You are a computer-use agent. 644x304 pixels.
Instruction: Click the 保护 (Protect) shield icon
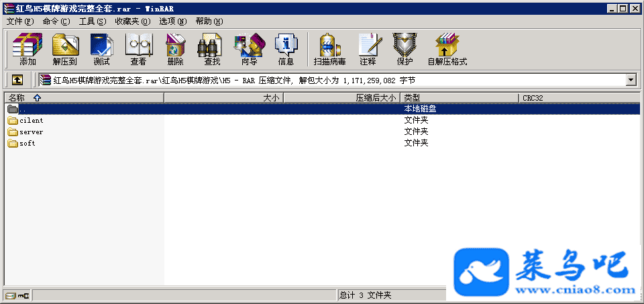(x=405, y=49)
